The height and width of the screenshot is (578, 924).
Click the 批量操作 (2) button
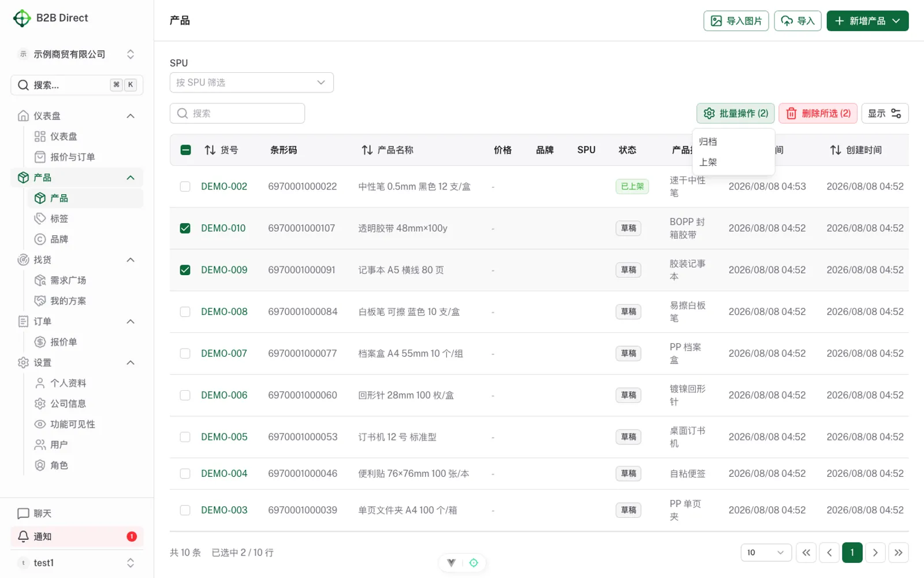point(735,113)
